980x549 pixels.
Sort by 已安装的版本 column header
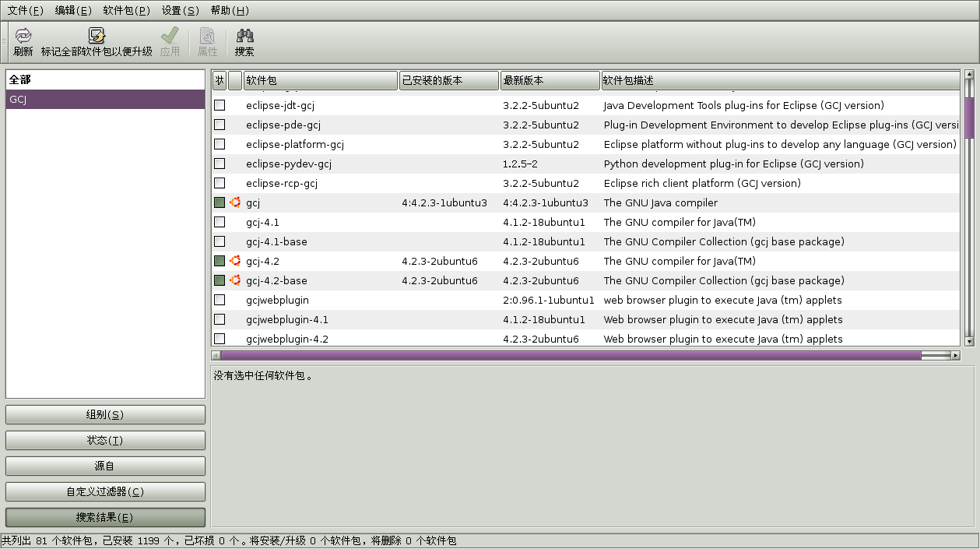click(449, 80)
